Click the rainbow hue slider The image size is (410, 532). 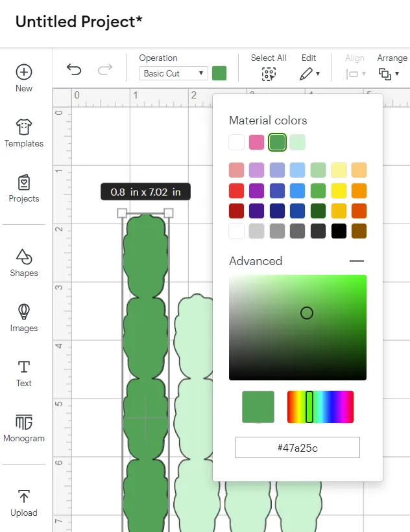tap(320, 407)
